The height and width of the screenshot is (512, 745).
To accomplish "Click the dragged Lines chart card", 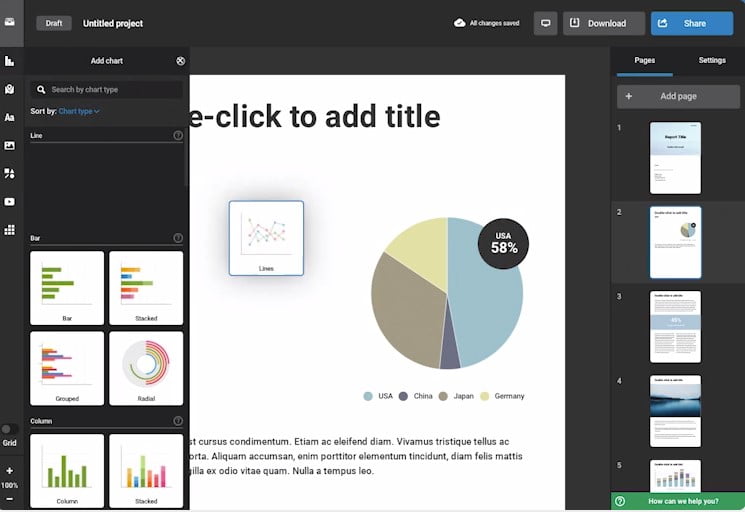I will 266,238.
